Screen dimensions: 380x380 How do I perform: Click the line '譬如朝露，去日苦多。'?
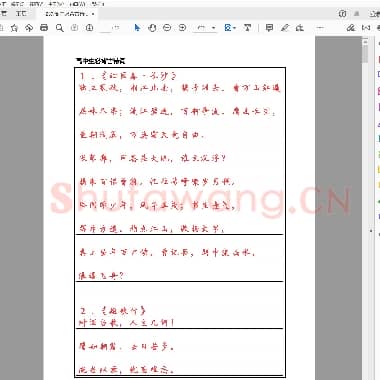(x=126, y=347)
